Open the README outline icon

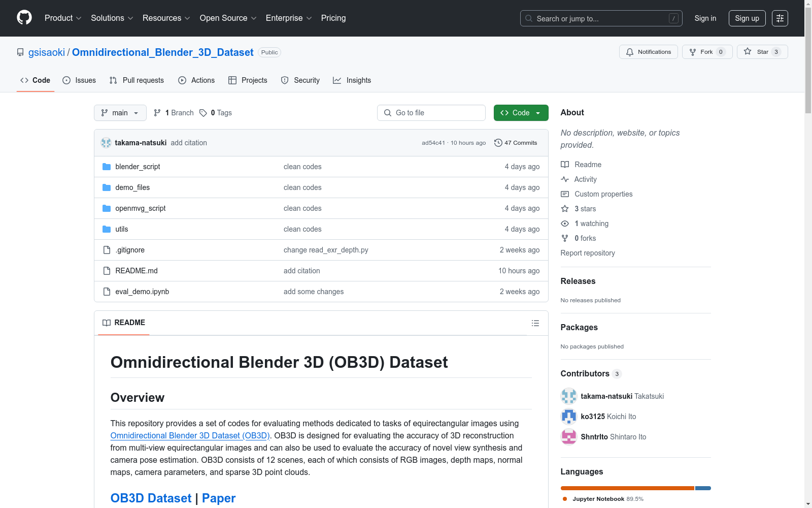(x=535, y=323)
